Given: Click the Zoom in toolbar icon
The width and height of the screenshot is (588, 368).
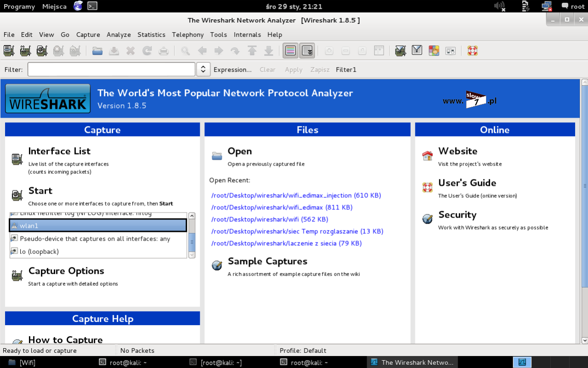Looking at the screenshot, I should click(329, 51).
